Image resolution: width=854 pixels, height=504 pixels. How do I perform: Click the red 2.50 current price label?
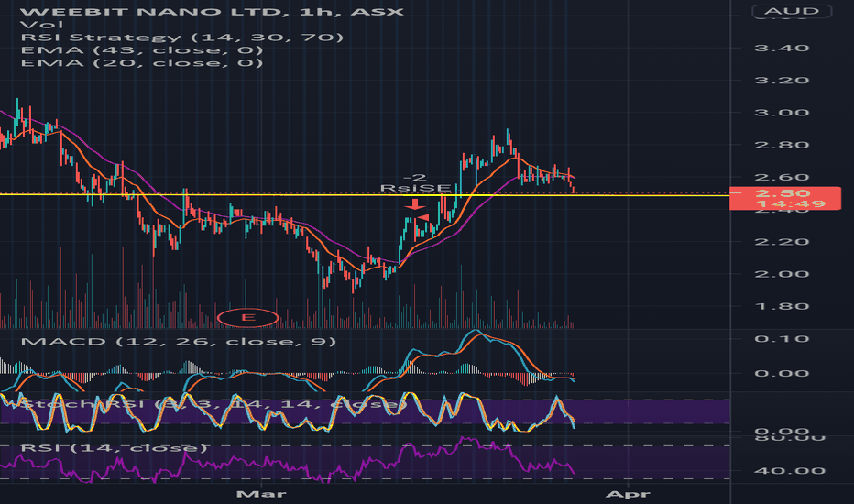[785, 198]
